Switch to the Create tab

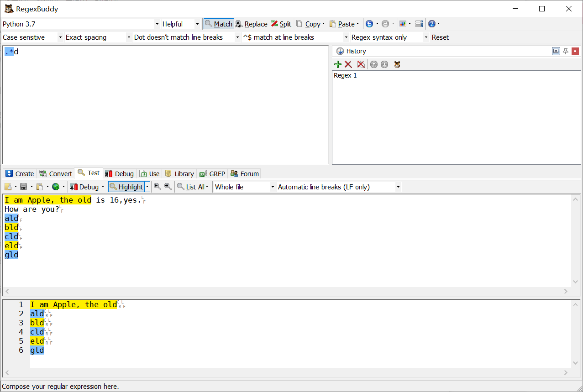(x=20, y=173)
